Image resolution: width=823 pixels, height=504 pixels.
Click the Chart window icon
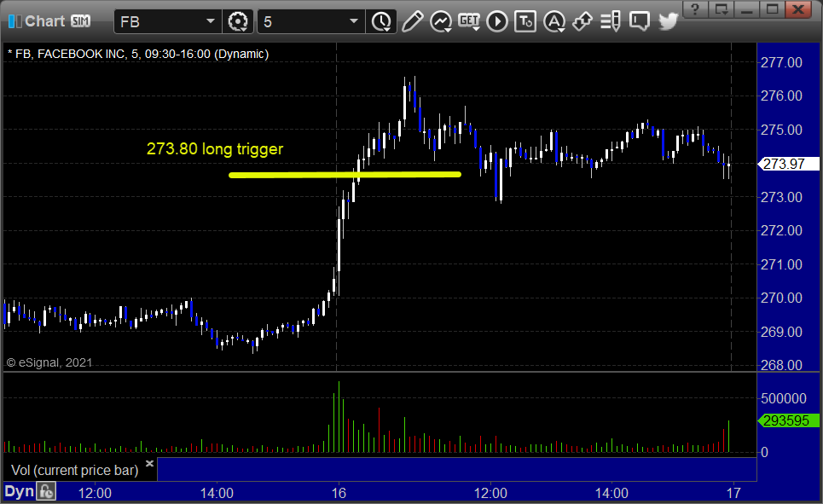14,21
